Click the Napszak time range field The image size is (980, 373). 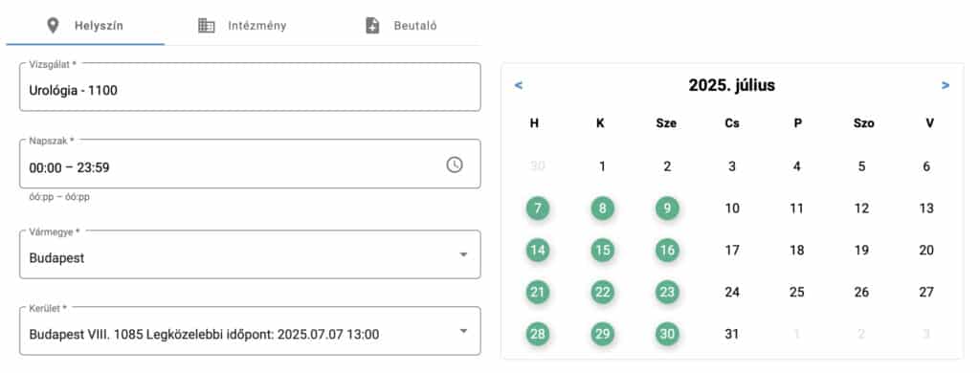[250, 164]
